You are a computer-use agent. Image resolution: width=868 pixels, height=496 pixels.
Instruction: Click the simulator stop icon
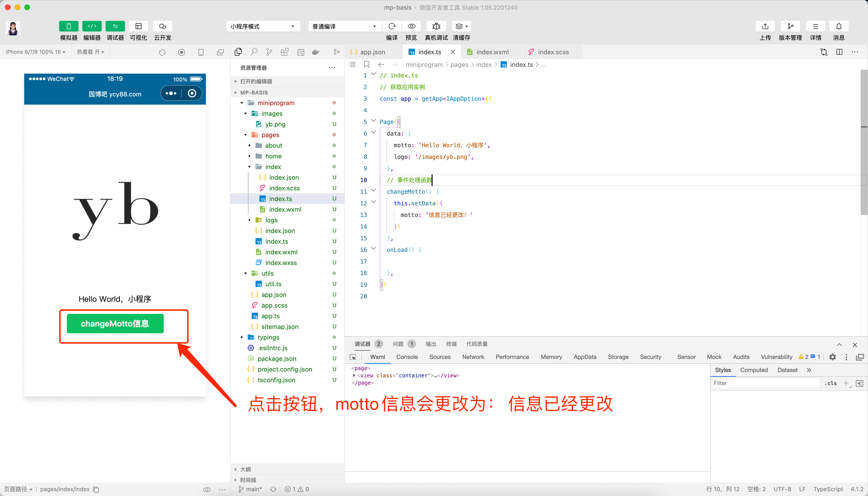tap(182, 52)
